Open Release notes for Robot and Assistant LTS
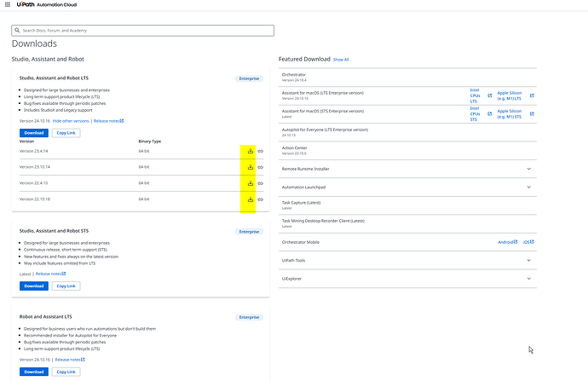 pyautogui.click(x=70, y=360)
